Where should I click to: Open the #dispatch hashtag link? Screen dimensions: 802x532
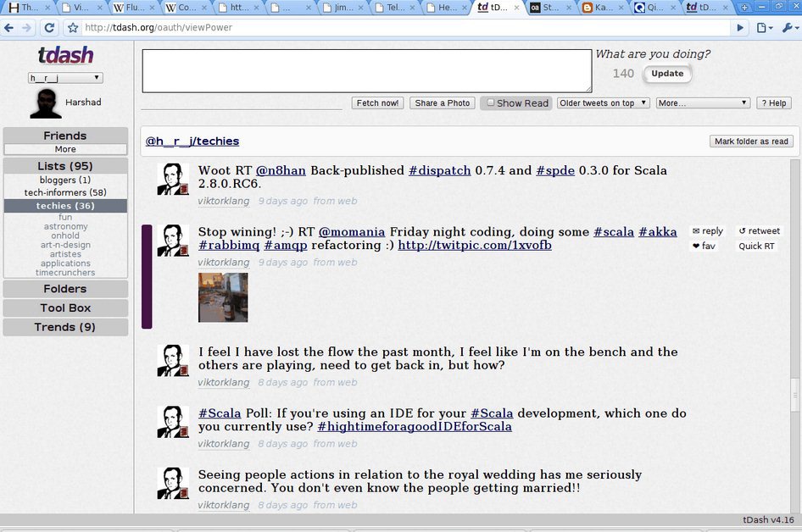point(439,170)
